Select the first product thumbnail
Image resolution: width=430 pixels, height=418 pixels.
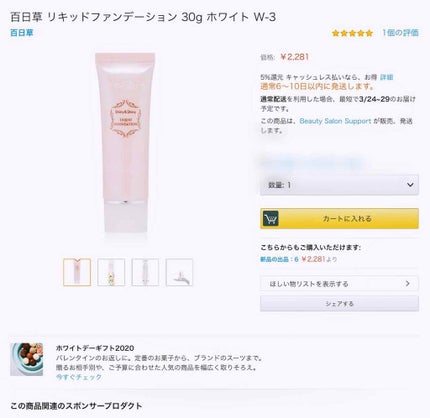(x=77, y=272)
